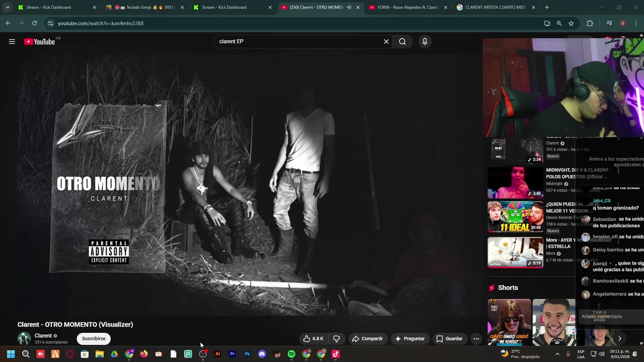Share the video with Compartir
The image size is (644, 362).
pyautogui.click(x=367, y=339)
